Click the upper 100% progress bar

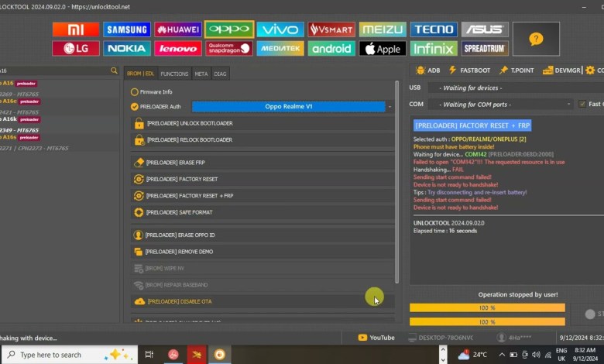[487, 307]
